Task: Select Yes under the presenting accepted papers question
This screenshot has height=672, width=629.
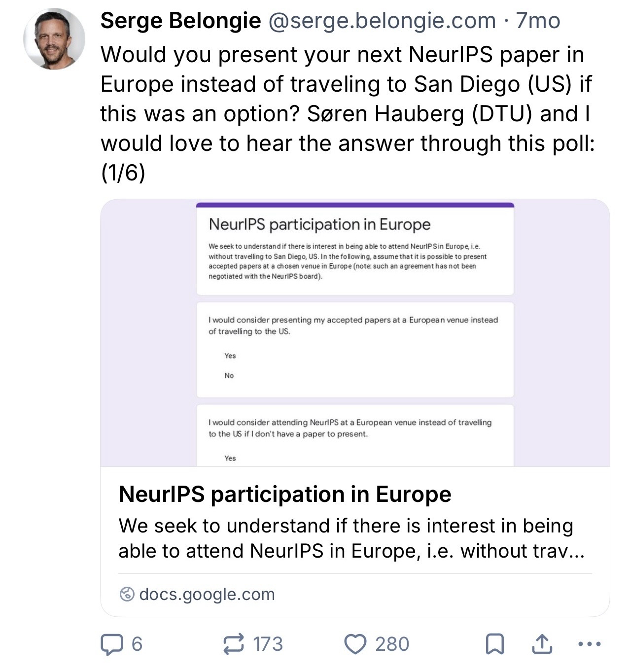Action: tap(230, 355)
